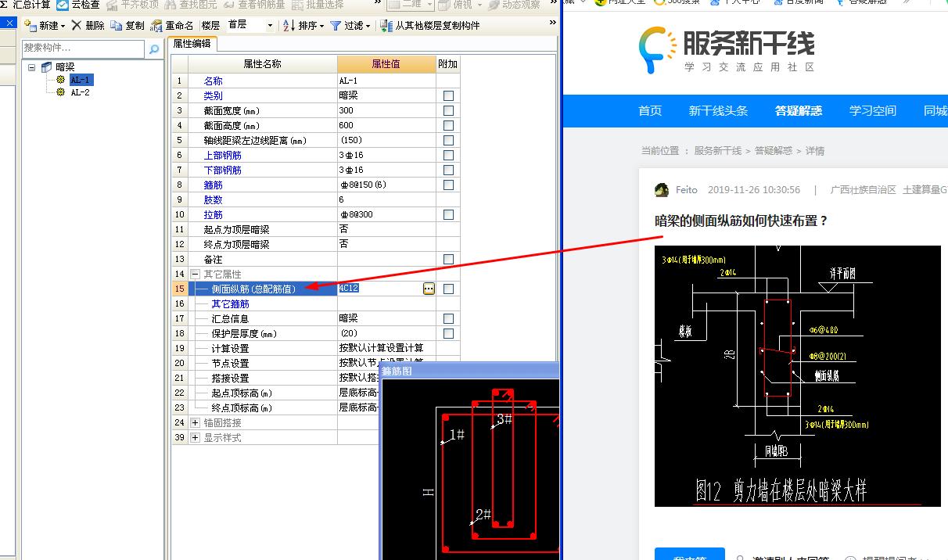Click the 重命名 (rename) icon
The image size is (948, 560).
(156, 26)
